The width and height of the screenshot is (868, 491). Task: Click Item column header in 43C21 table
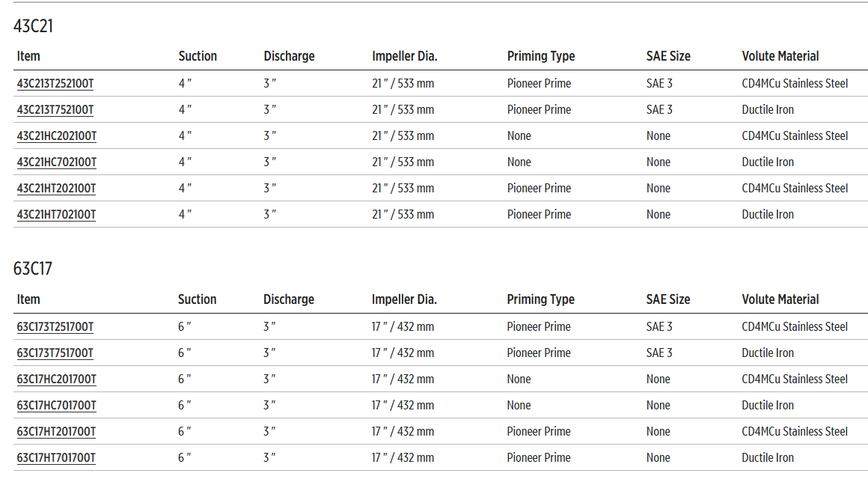[28, 56]
